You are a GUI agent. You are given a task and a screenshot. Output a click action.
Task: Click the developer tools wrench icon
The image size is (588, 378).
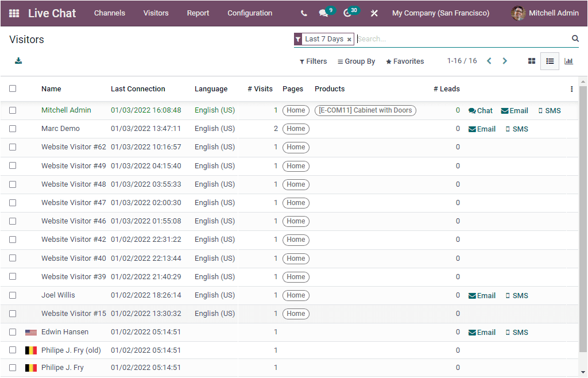coord(374,13)
